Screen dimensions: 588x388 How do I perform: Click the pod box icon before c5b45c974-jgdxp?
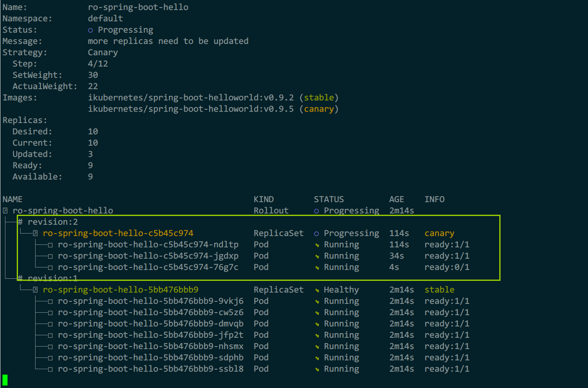(x=50, y=256)
